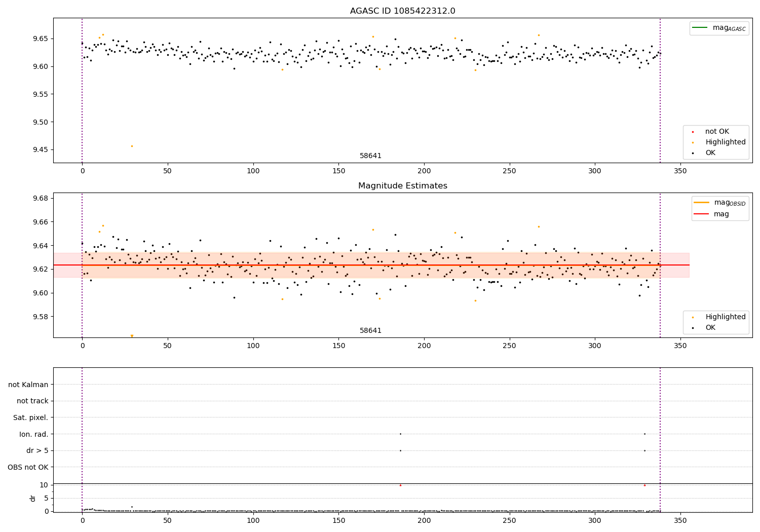Click the red horizontal mag line in middle plot
The image size is (760, 532).
click(x=371, y=265)
